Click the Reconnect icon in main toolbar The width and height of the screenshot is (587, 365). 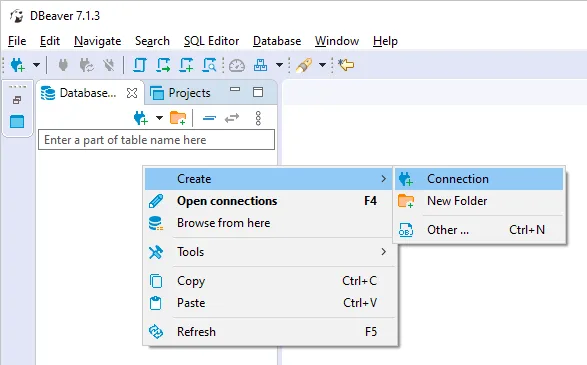86,65
